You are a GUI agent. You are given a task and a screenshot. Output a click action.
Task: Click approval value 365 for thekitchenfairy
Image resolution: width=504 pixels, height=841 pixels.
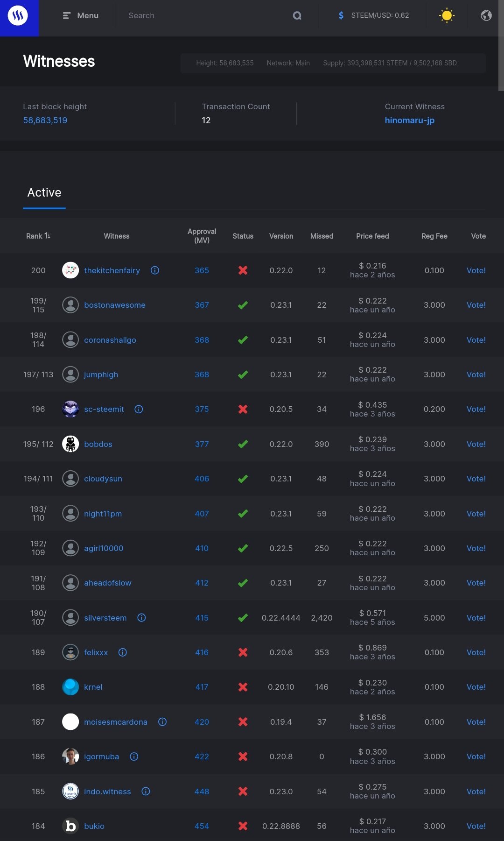pos(202,270)
